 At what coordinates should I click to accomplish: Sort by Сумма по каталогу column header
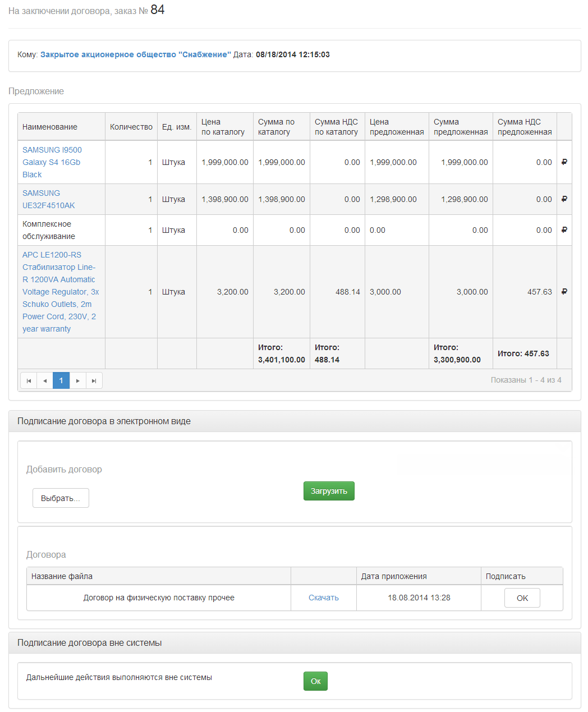[282, 127]
